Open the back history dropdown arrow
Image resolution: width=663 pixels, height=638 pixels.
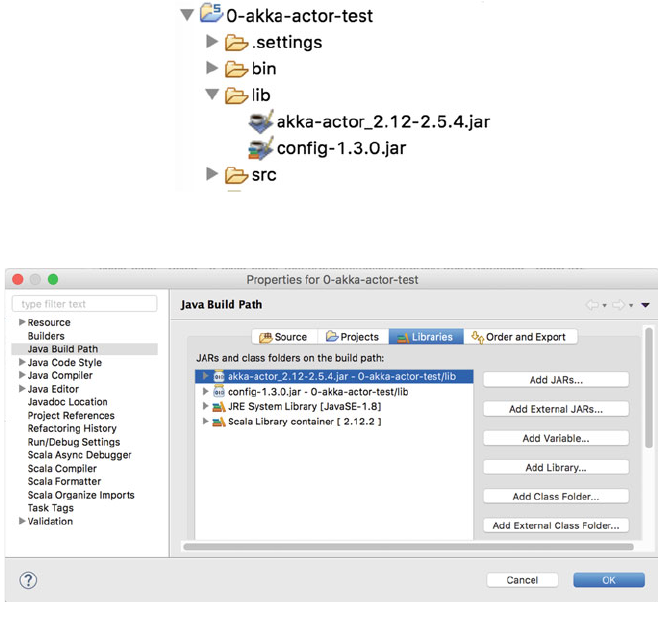tap(605, 305)
